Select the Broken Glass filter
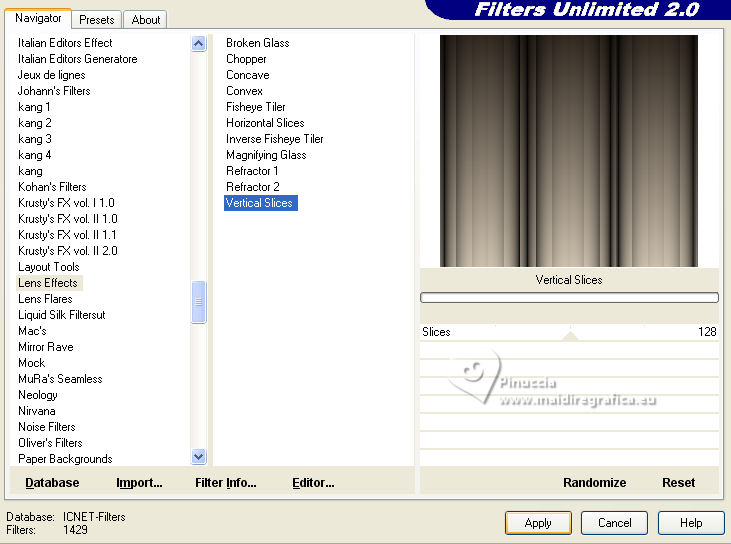Viewport: 731px width, 544px height. tap(257, 43)
